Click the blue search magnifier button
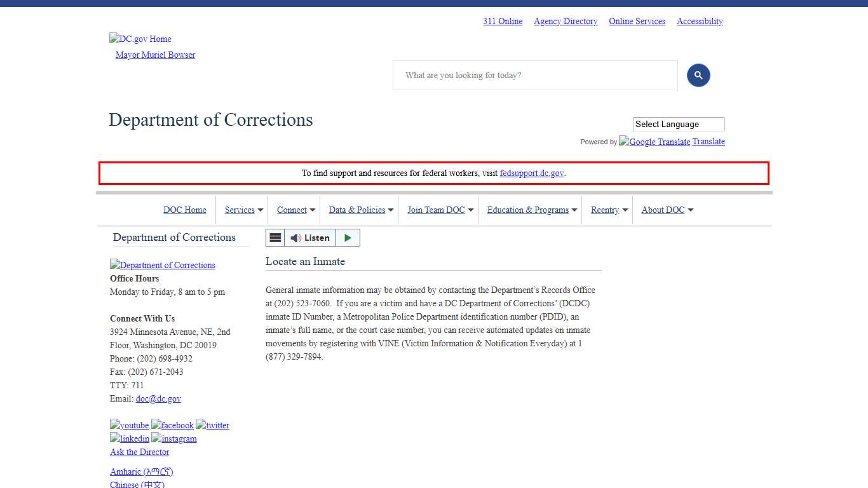The image size is (868, 488). coord(698,76)
